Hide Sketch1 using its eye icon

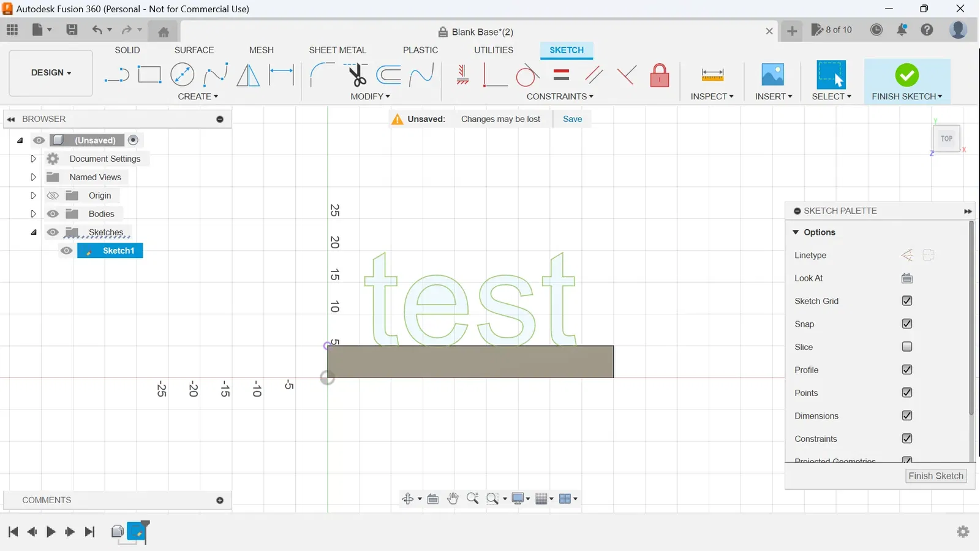pyautogui.click(x=66, y=251)
